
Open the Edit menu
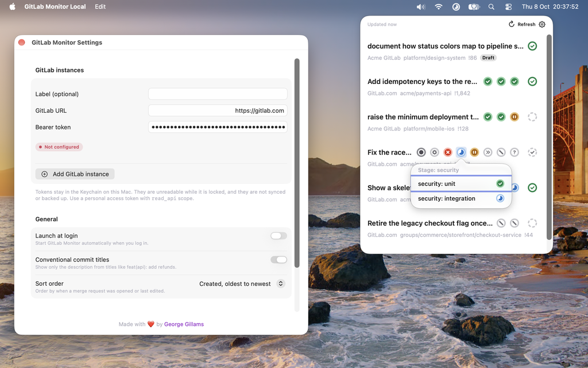pos(100,7)
